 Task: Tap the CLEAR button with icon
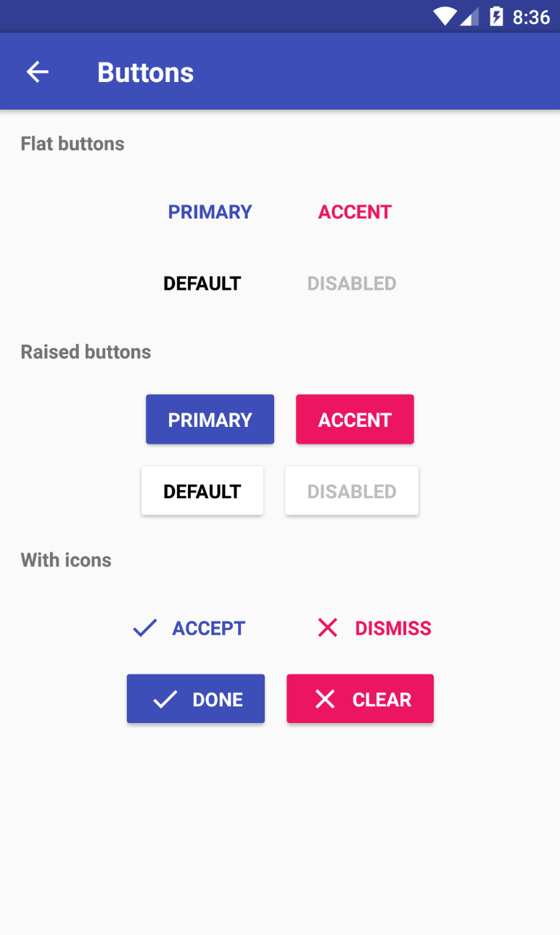(x=360, y=698)
